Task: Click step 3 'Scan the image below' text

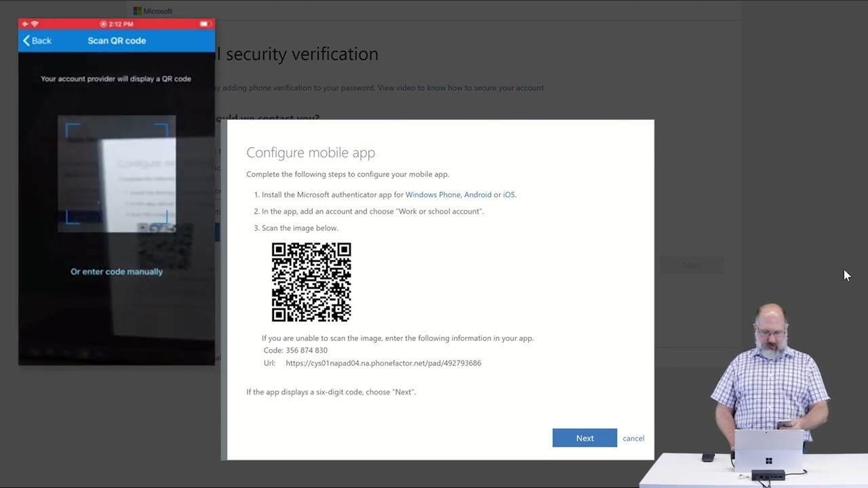Action: 300,228
